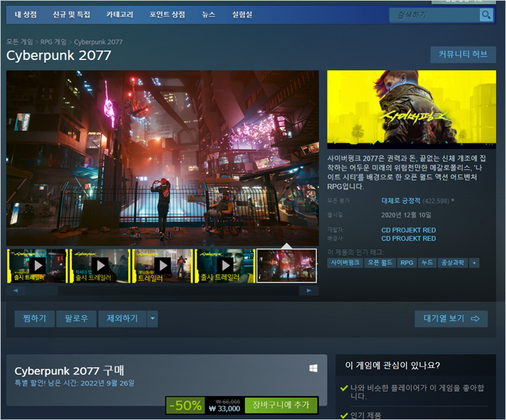Play the second trailer thumbnail

pos(99,265)
